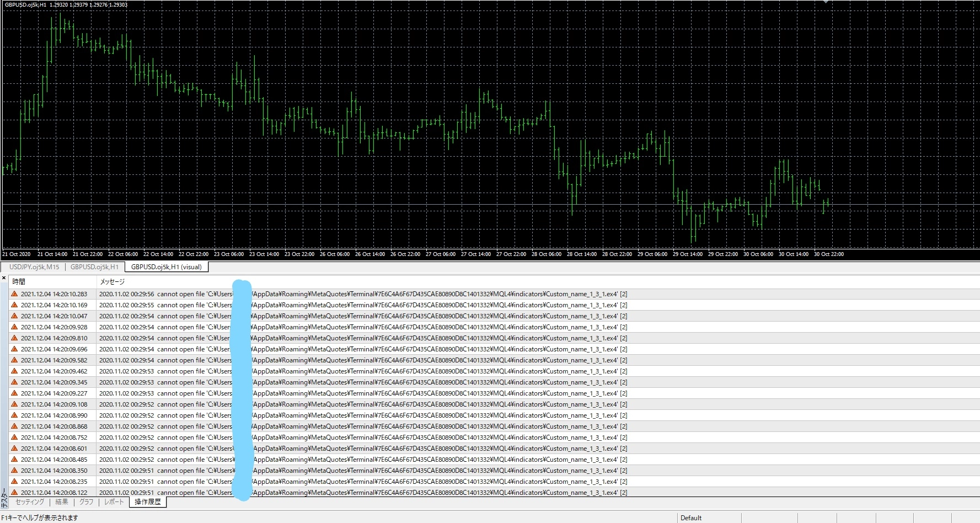Select the 操作履歴 journal tab
980x523 pixels.
click(148, 502)
